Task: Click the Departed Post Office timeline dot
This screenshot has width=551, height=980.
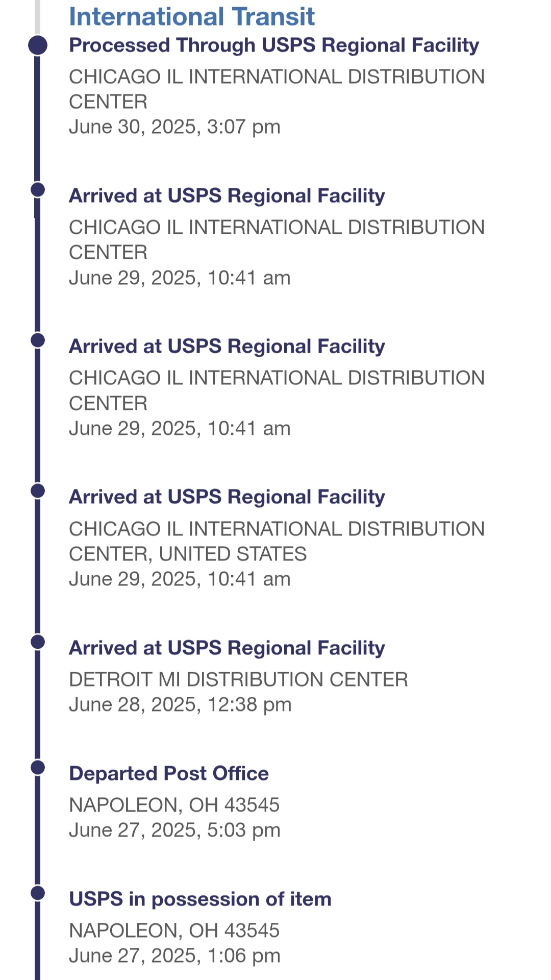Action: point(38,767)
